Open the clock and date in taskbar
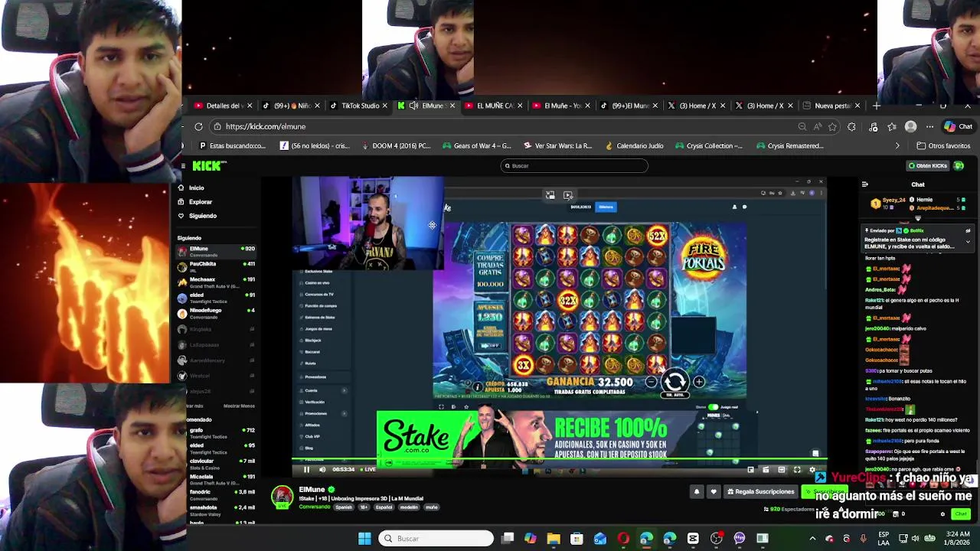Image resolution: width=980 pixels, height=551 pixels. click(957, 539)
